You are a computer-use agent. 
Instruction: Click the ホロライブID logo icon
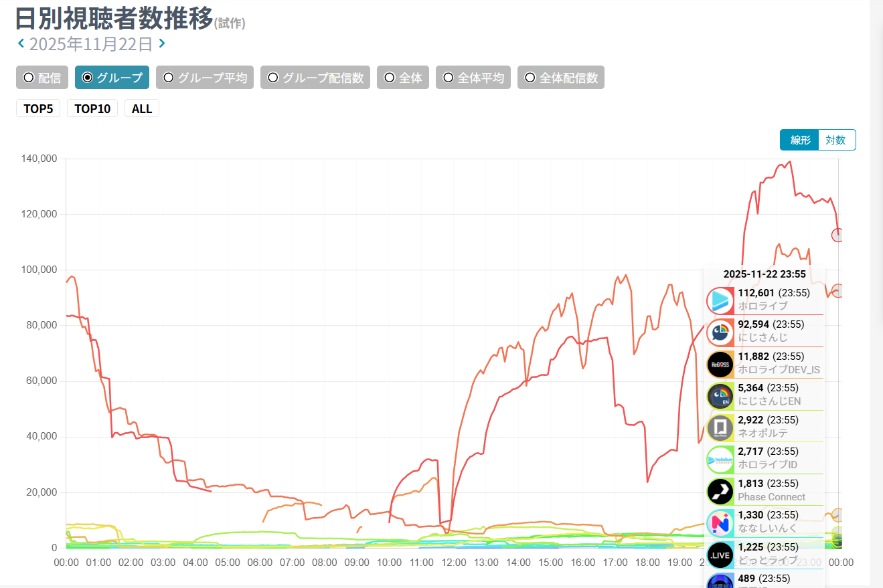(720, 460)
